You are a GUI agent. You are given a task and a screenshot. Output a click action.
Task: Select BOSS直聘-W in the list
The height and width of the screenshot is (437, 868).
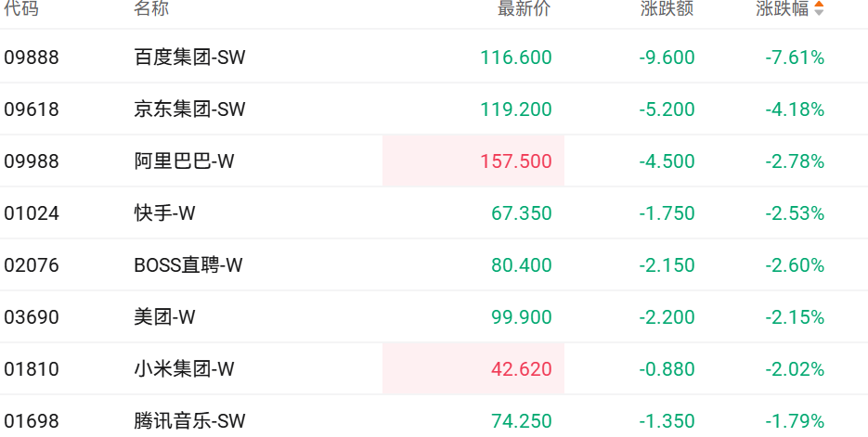(188, 265)
